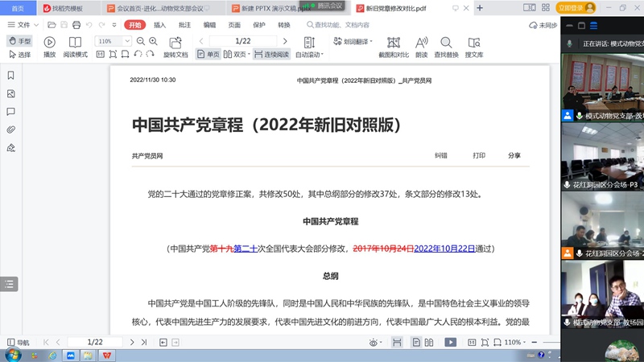Click the page number field in toolbar
This screenshot has width=644, height=362.
(242, 41)
